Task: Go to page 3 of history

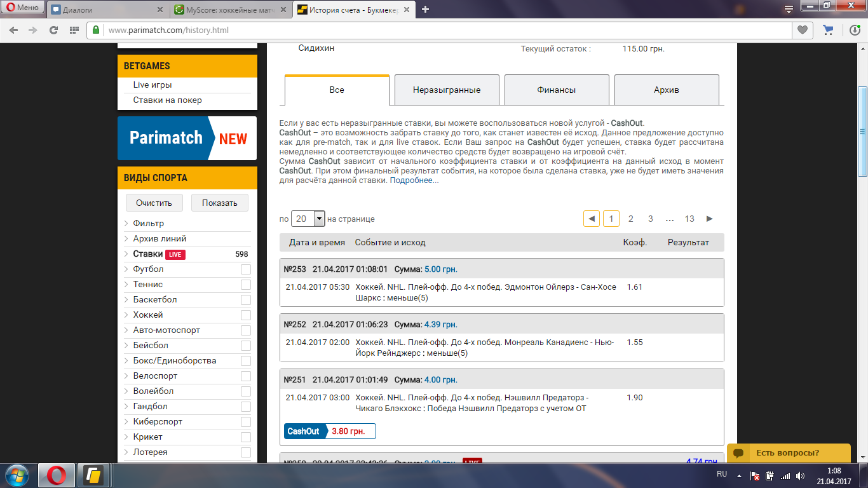Action: (650, 219)
